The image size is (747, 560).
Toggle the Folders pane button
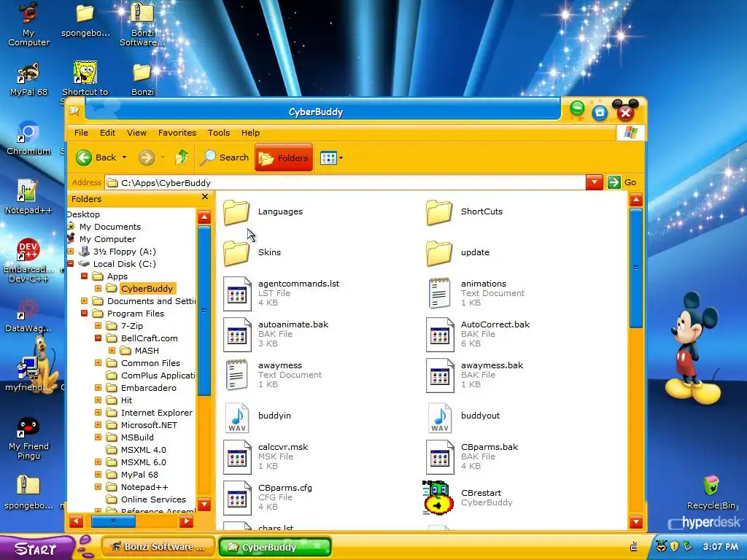tap(284, 157)
